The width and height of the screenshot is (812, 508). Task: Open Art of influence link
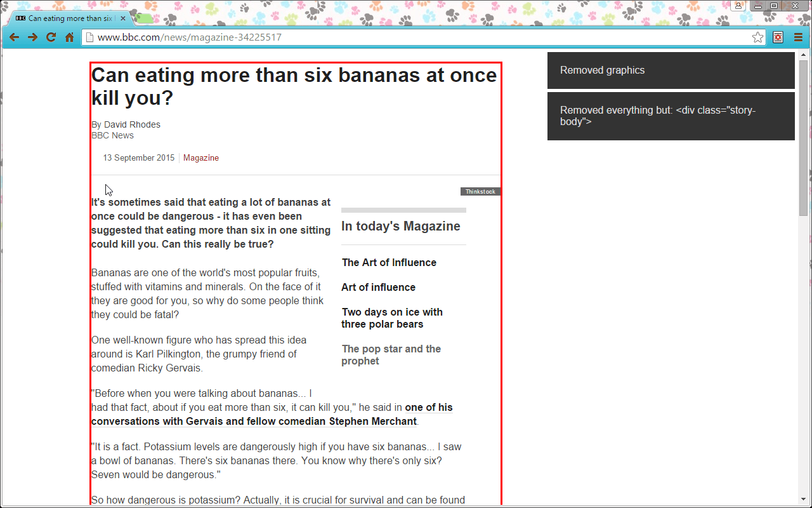(x=378, y=288)
